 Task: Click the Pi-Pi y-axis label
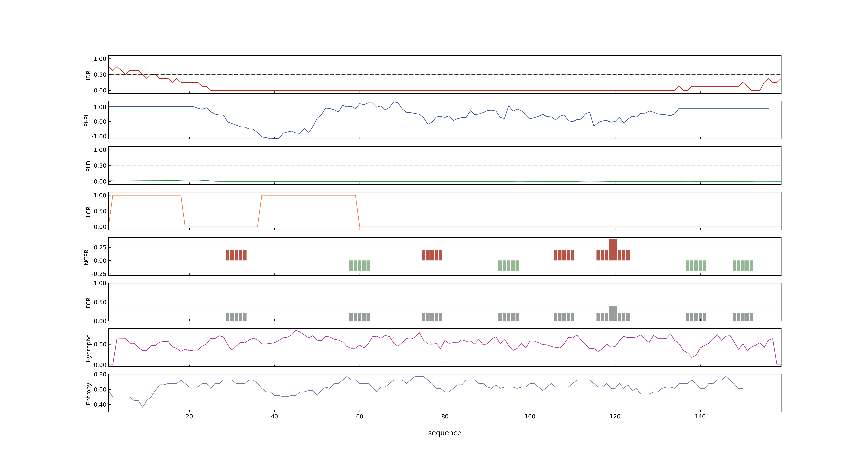tap(86, 120)
